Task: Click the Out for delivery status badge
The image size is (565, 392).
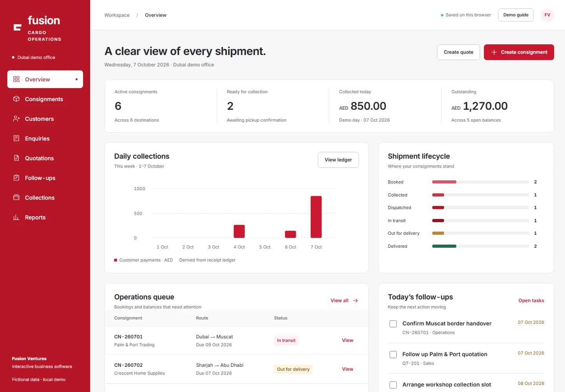Action: [293, 369]
